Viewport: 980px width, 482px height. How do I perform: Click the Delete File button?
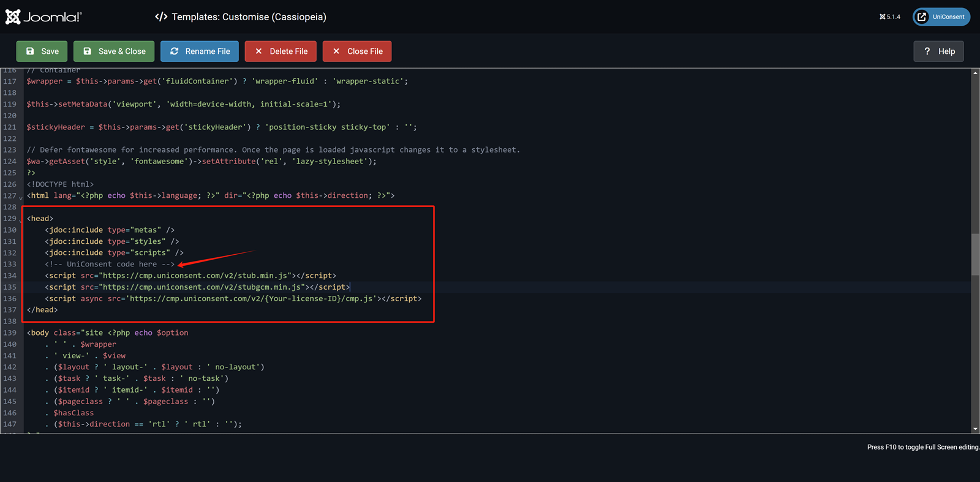[x=281, y=51]
